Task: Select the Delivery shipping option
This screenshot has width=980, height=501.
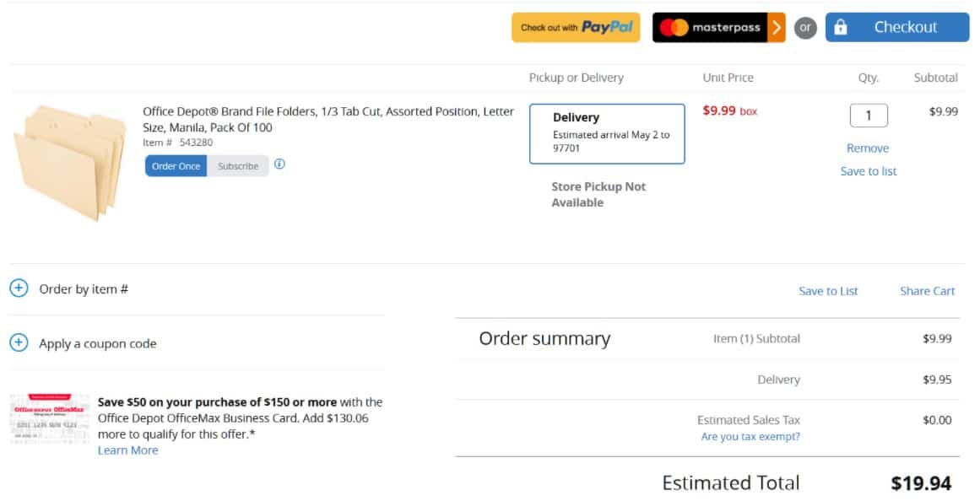Action: coord(607,132)
